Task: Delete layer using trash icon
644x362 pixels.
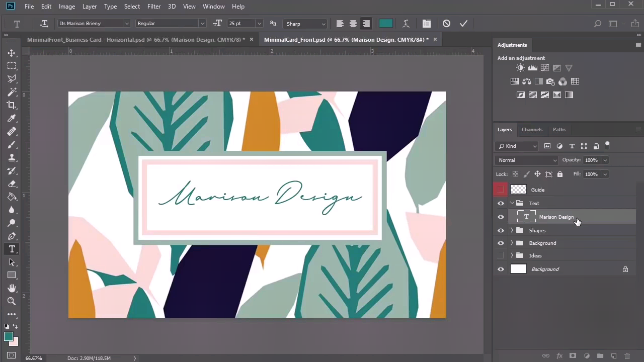Action: (x=627, y=356)
